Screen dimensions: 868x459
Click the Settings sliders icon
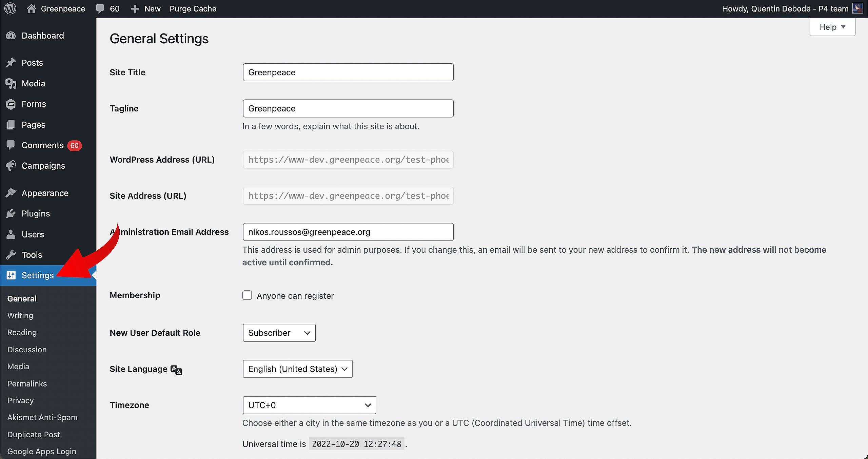pyautogui.click(x=11, y=275)
